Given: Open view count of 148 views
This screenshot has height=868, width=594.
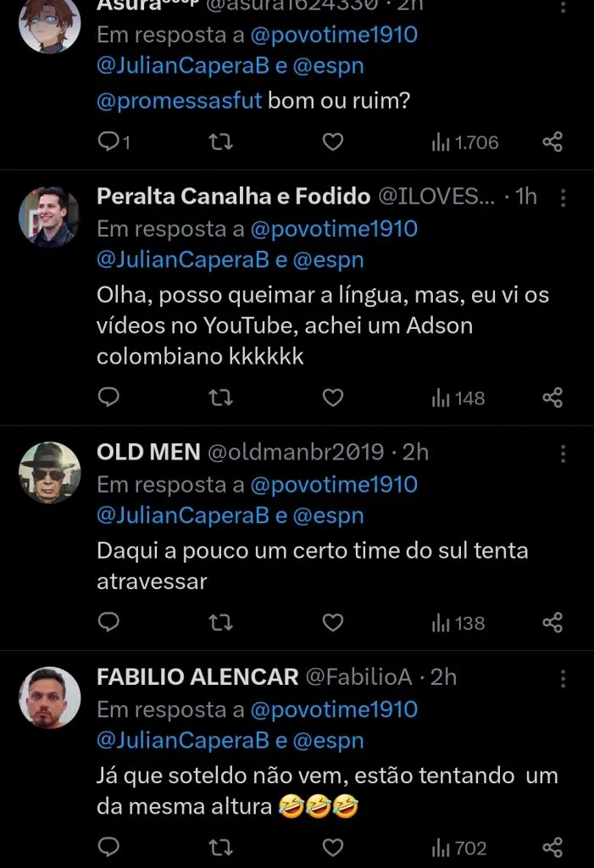Looking at the screenshot, I should (458, 396).
